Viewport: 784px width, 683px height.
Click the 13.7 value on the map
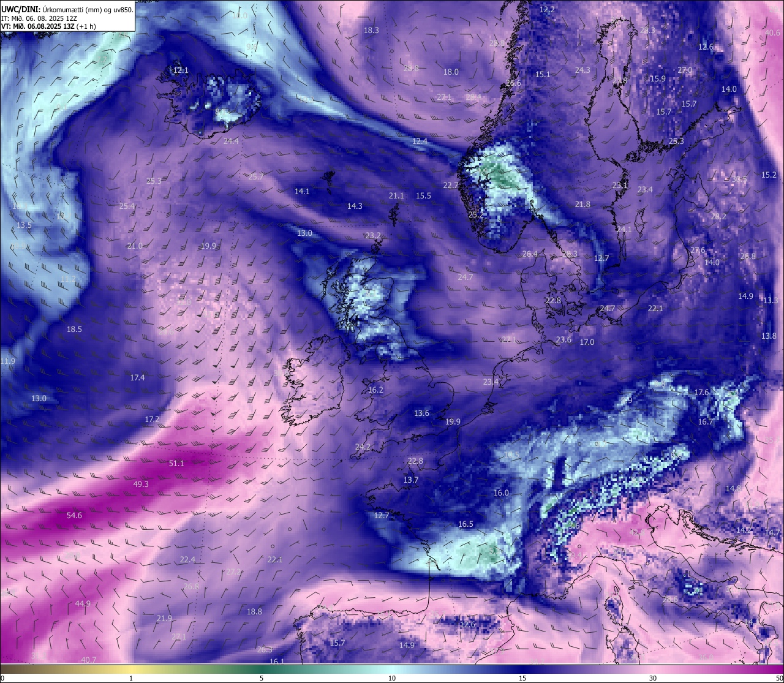[x=410, y=480]
